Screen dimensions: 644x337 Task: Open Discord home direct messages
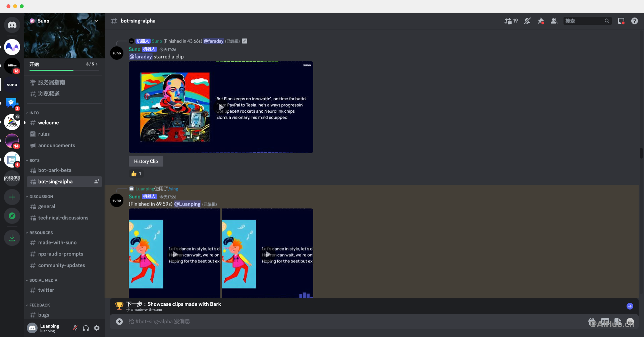point(12,25)
